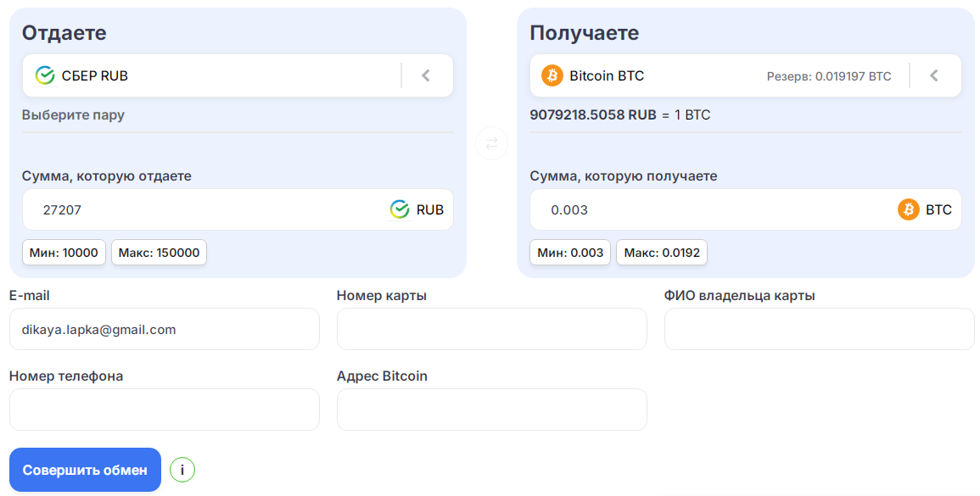Set minimum give amount Мин: 10000
The width and height of the screenshot is (980, 496).
[x=64, y=253]
